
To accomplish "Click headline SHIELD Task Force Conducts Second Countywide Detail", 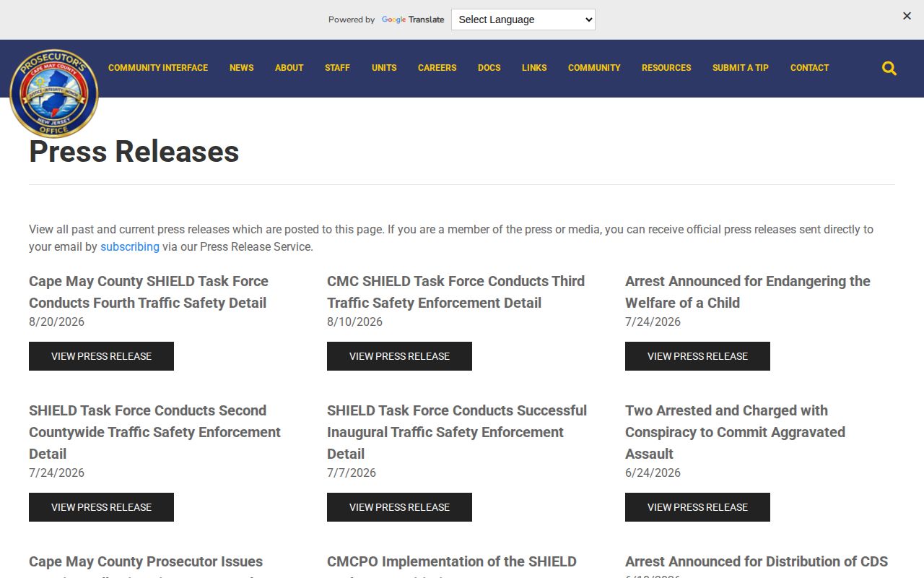I will click(154, 432).
